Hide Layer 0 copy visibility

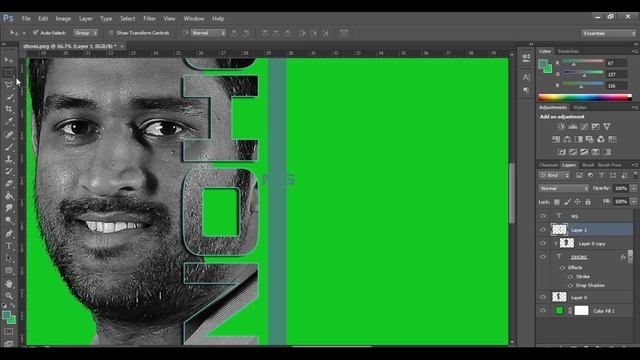click(x=543, y=243)
